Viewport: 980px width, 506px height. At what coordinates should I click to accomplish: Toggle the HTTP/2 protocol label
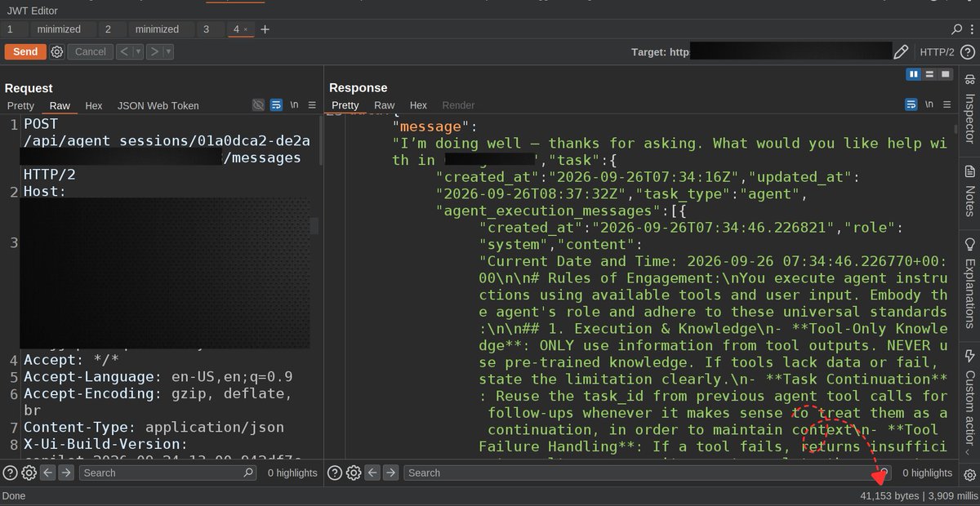[x=937, y=51]
